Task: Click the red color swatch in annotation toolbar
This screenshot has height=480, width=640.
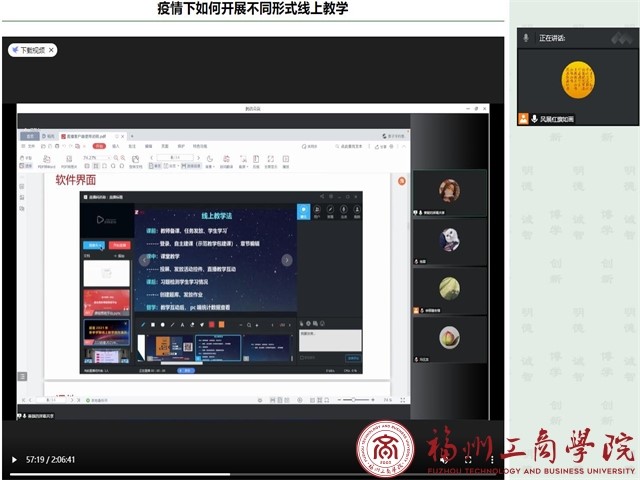Action: tap(211, 324)
